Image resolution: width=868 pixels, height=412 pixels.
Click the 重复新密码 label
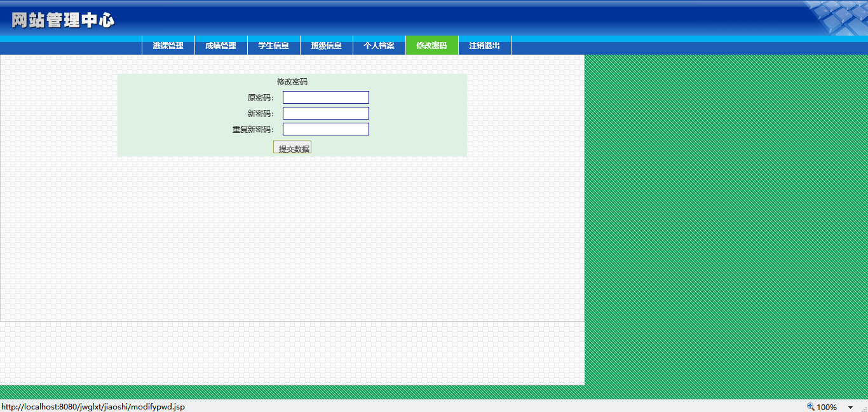point(253,129)
